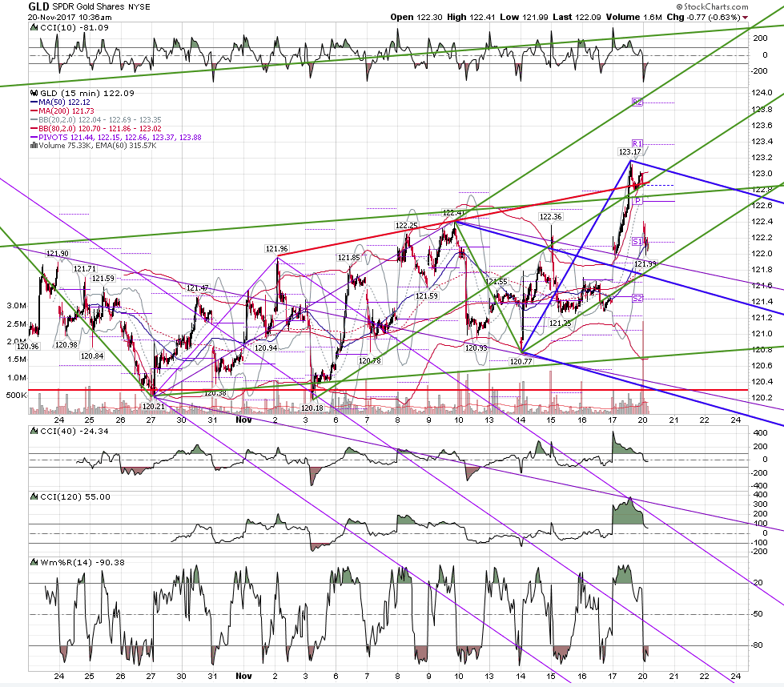Click the CCI(10) -81.09 indicator label
Screen dimensions: 784x687
[x=74, y=27]
